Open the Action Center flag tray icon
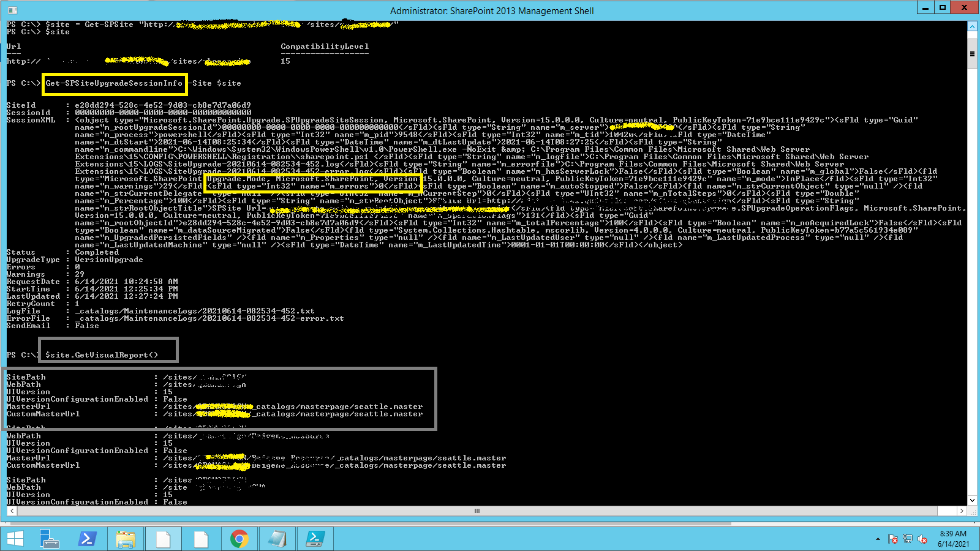This screenshot has height=551, width=980. tap(893, 539)
